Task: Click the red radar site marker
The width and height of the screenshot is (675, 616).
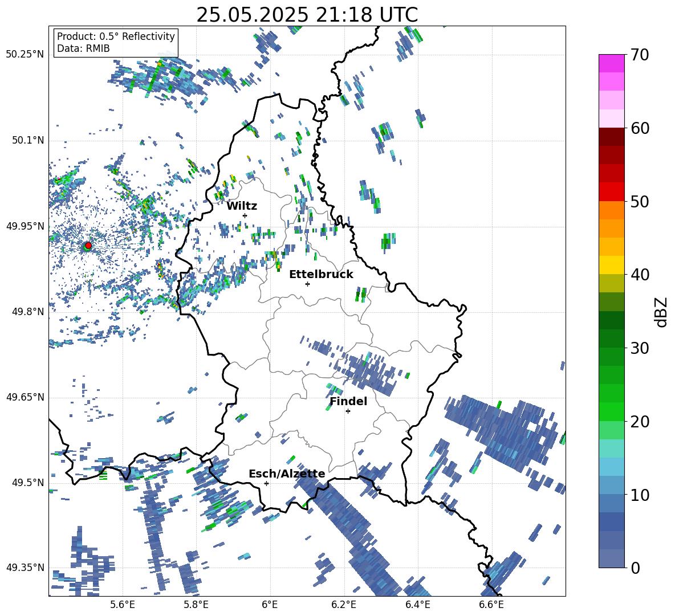Action: (88, 246)
